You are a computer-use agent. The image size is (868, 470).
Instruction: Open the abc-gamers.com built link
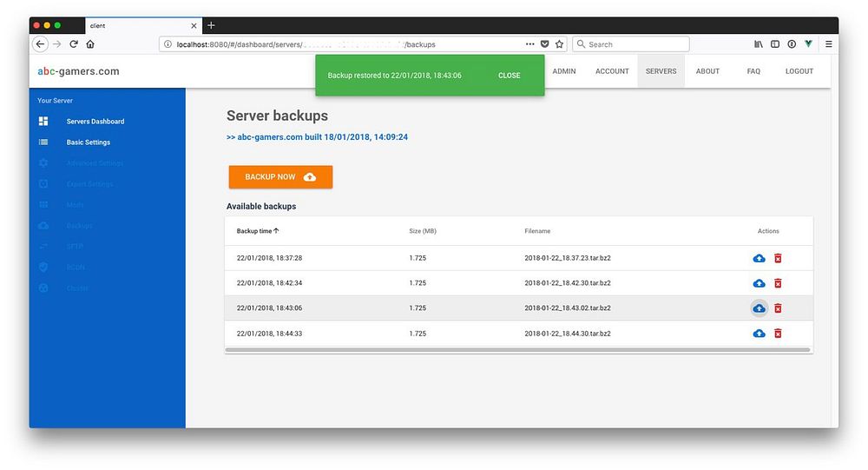pos(317,137)
